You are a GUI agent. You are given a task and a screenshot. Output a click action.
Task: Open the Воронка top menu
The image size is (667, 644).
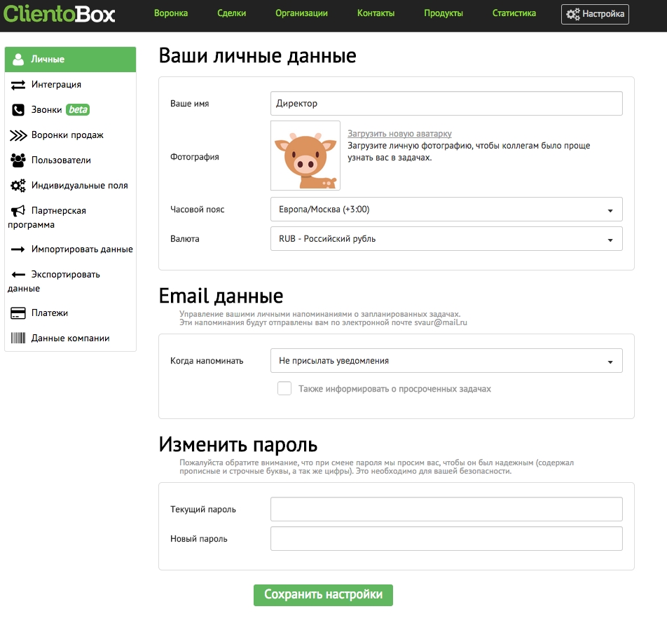171,13
